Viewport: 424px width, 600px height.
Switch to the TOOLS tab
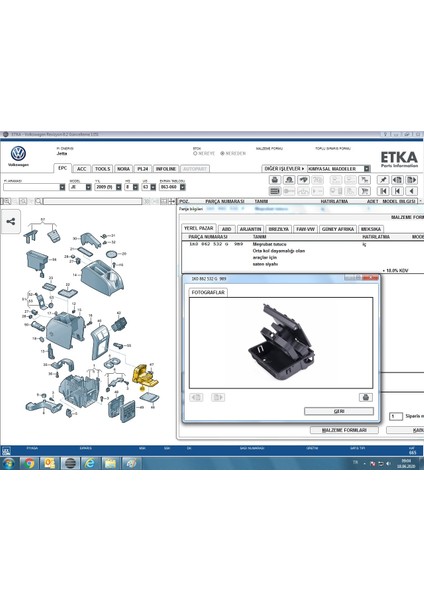click(103, 169)
